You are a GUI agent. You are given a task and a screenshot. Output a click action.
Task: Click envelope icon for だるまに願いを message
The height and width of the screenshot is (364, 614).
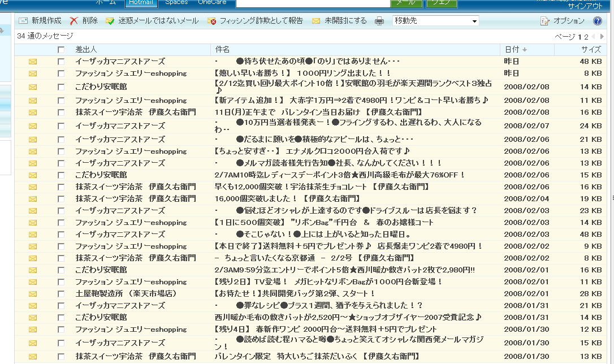[x=33, y=140]
